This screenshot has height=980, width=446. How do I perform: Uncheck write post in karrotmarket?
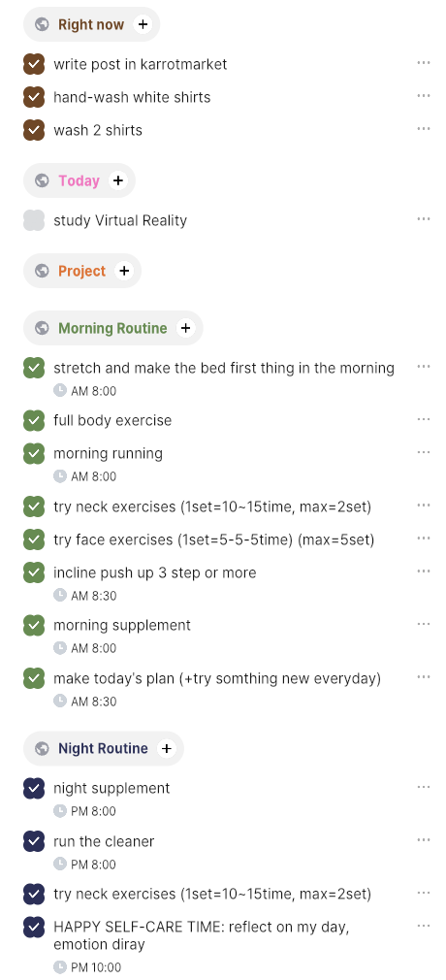(34, 64)
